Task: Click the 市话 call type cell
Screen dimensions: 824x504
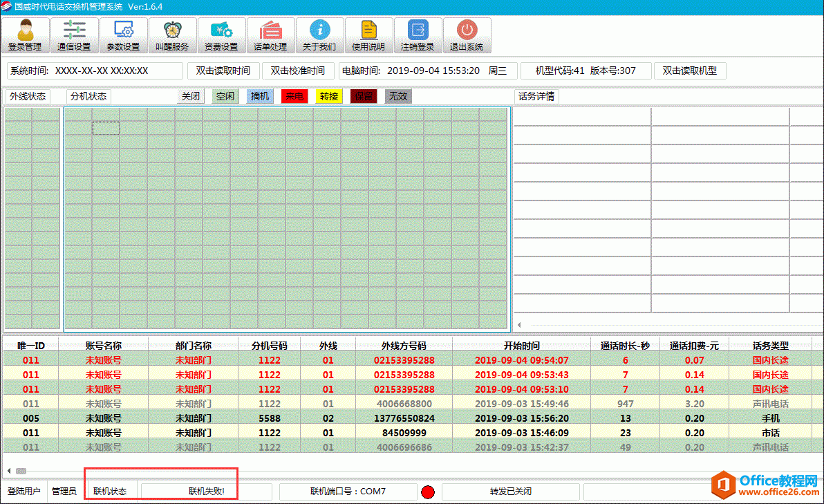Action: click(x=770, y=433)
